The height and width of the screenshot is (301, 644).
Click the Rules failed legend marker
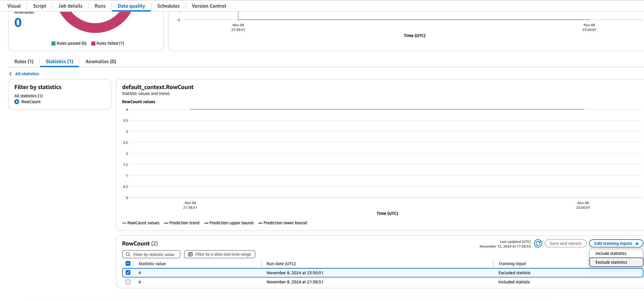point(93,43)
